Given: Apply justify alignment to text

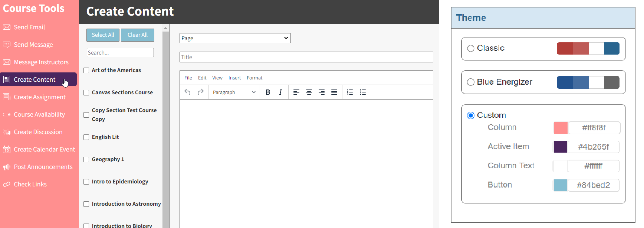Looking at the screenshot, I should pyautogui.click(x=334, y=92).
